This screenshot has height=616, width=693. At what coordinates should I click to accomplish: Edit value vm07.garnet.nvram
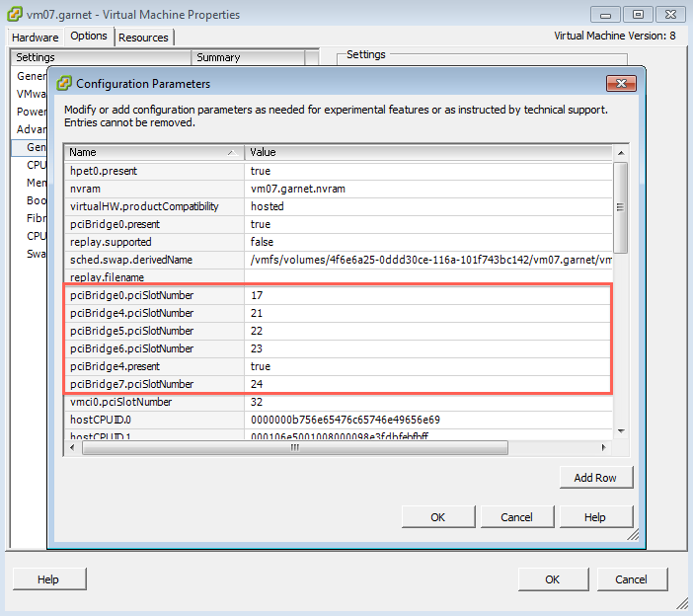tap(428, 189)
